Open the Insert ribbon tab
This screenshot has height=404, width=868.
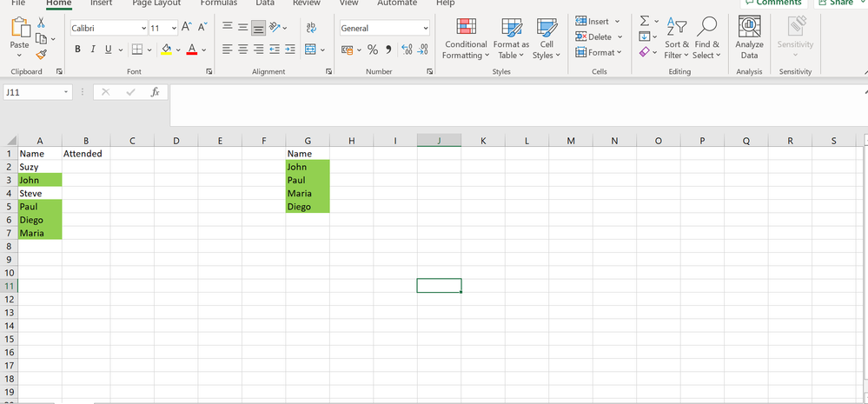click(102, 3)
